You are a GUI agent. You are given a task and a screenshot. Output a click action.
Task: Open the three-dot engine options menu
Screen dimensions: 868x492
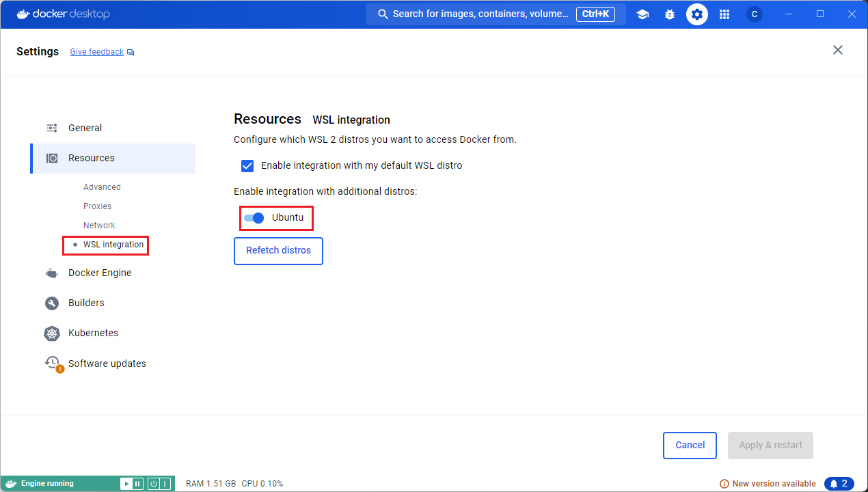click(165, 483)
